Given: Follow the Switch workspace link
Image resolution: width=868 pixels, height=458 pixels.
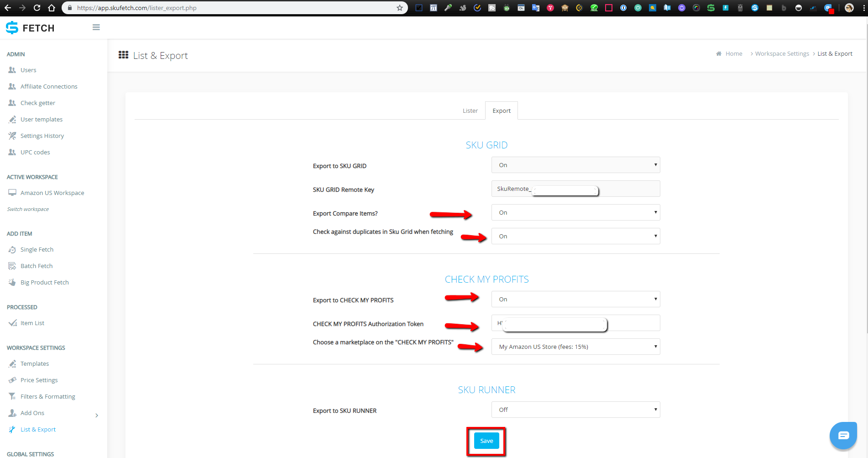Looking at the screenshot, I should (x=28, y=209).
